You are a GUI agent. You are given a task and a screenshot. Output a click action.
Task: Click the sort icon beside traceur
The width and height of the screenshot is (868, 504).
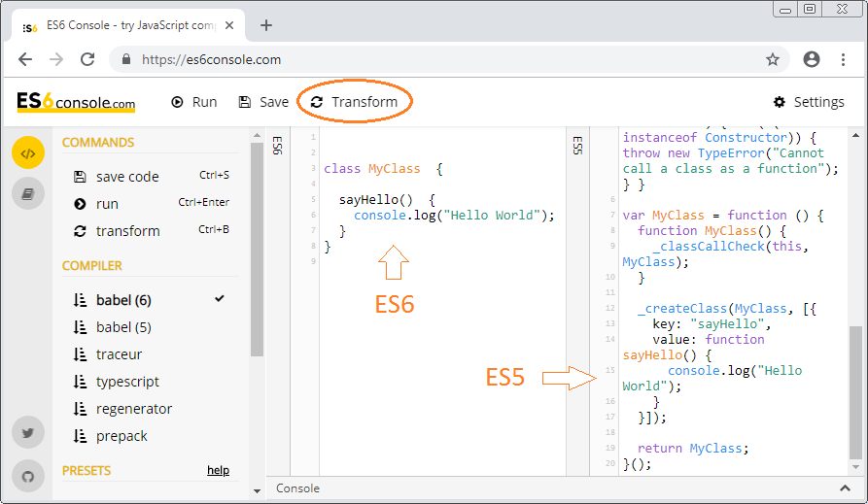[x=80, y=354]
